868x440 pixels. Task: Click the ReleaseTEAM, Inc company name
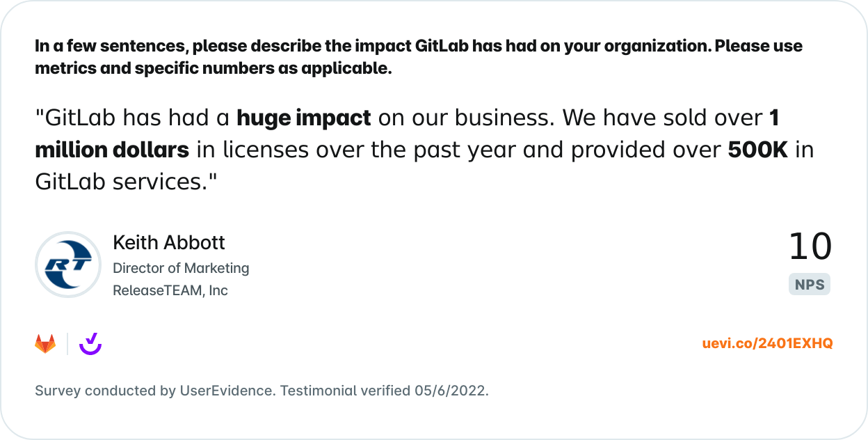coord(170,290)
